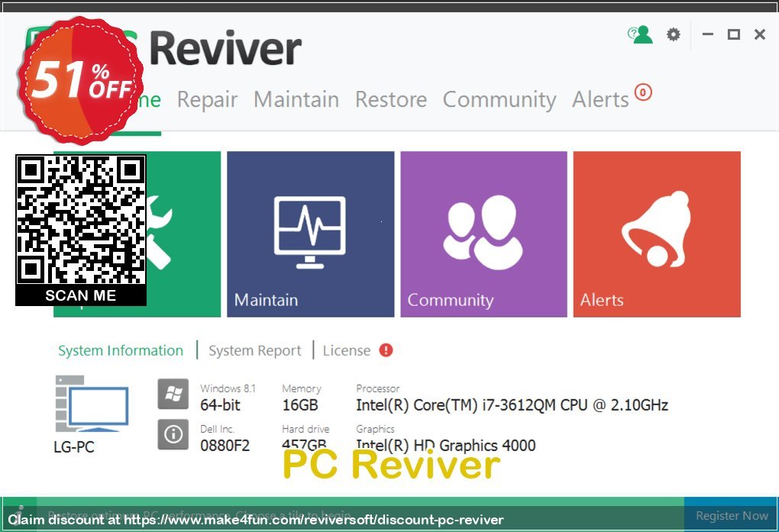Open the purple Community tile
The width and height of the screenshot is (779, 532).
tap(484, 234)
